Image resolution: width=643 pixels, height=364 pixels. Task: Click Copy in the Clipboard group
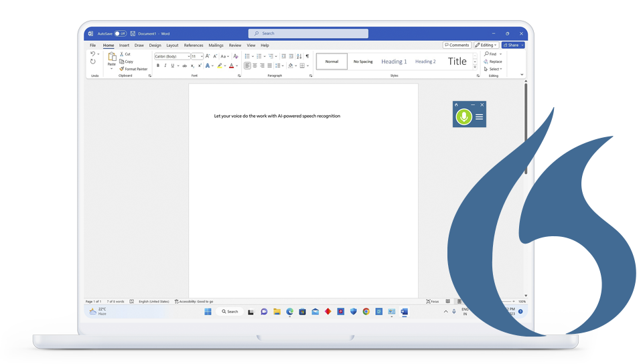[x=127, y=62]
